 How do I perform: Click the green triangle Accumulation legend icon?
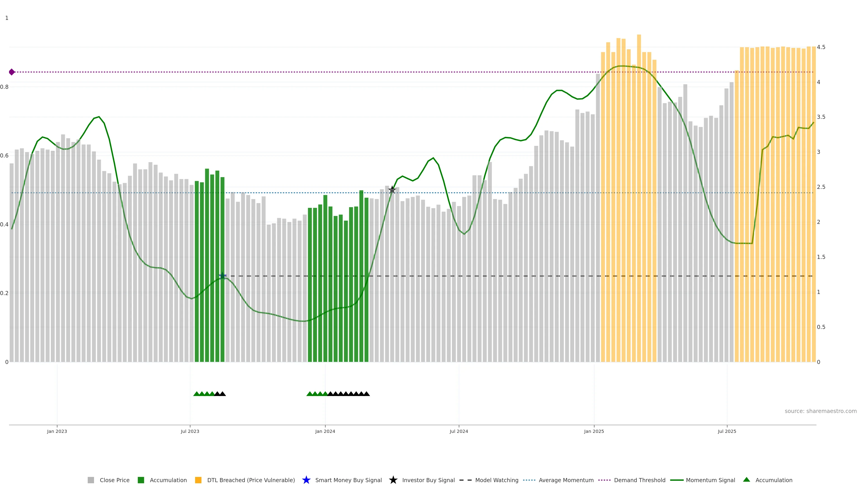point(746,480)
